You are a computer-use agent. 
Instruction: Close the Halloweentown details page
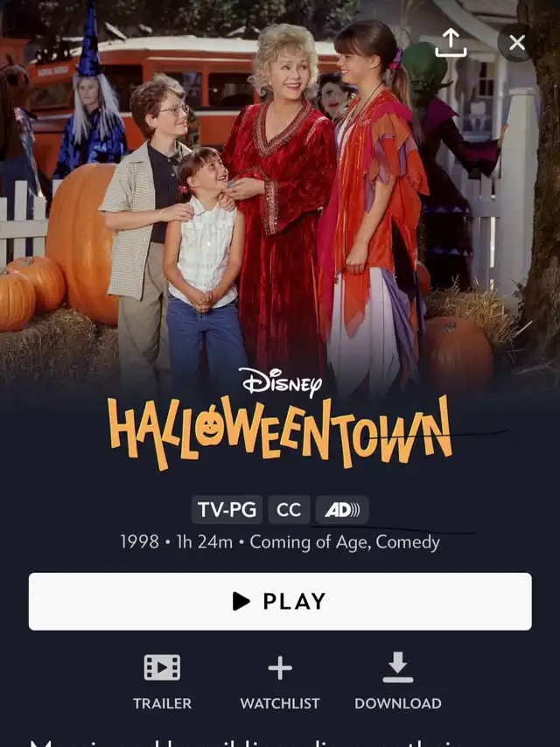tap(516, 43)
